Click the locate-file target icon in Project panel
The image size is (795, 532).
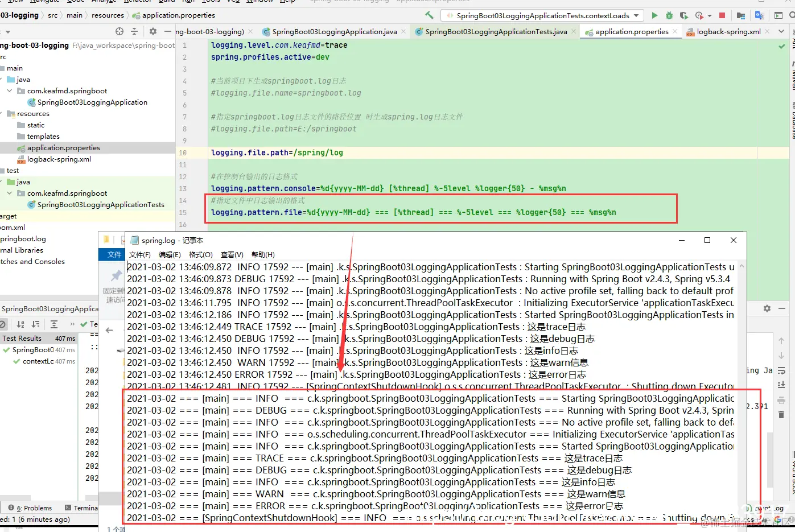click(x=119, y=31)
